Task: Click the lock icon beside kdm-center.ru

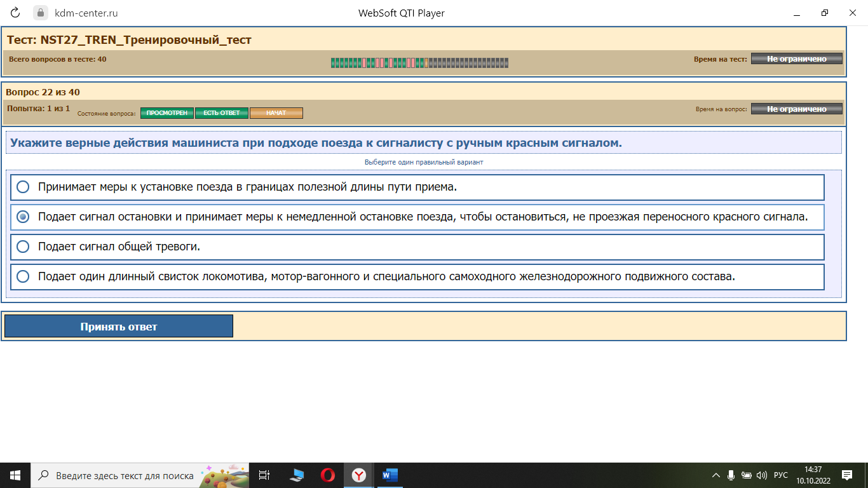Action: point(41,13)
